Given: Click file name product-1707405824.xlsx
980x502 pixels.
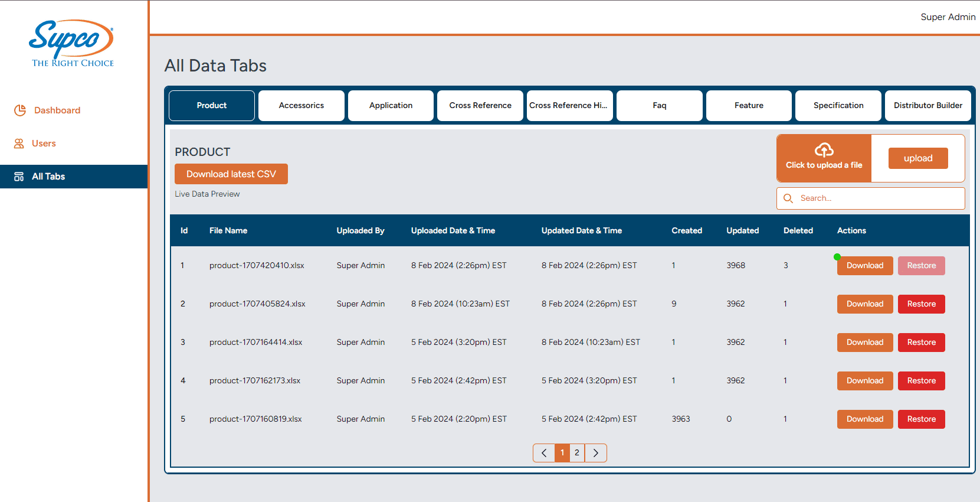Looking at the screenshot, I should point(257,304).
